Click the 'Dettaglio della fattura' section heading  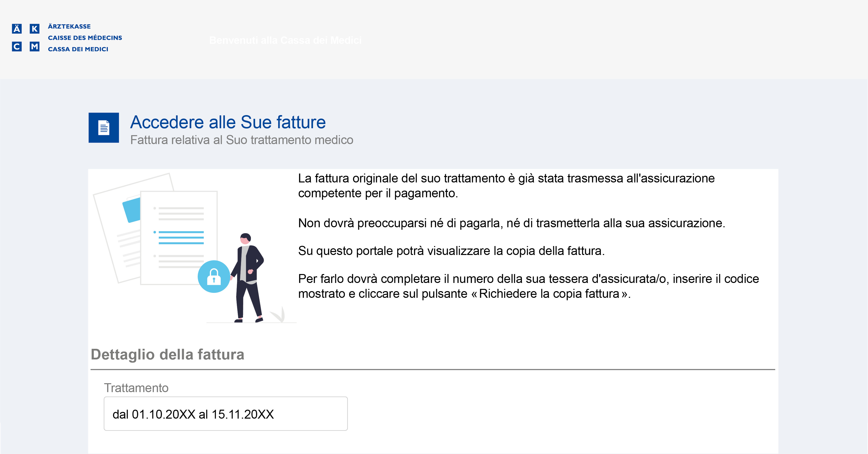(x=168, y=354)
